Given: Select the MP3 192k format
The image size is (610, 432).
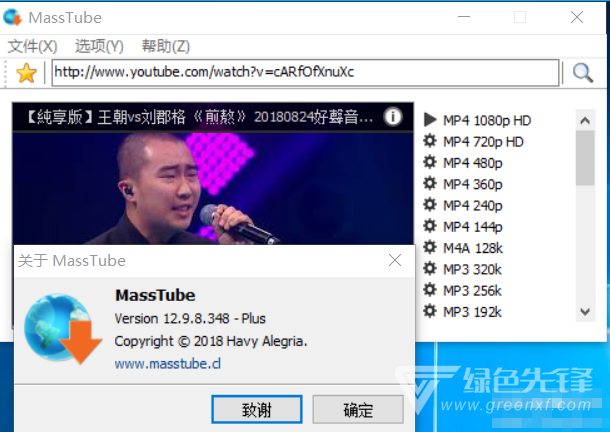Looking at the screenshot, I should (x=472, y=312).
